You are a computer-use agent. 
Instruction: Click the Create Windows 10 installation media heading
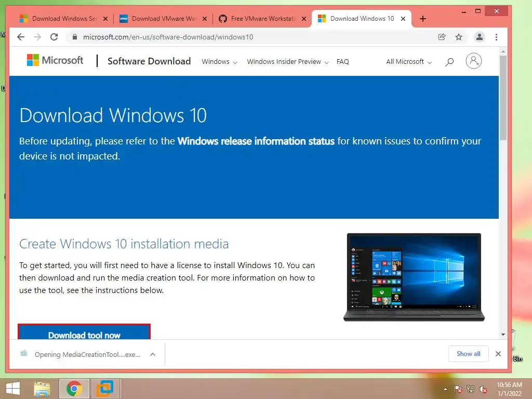[x=124, y=244]
